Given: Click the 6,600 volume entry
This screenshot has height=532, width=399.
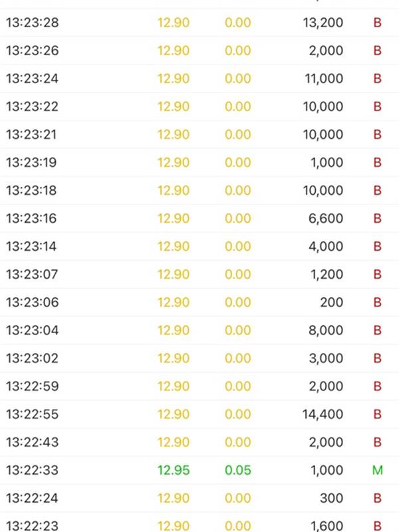Looking at the screenshot, I should (326, 218).
